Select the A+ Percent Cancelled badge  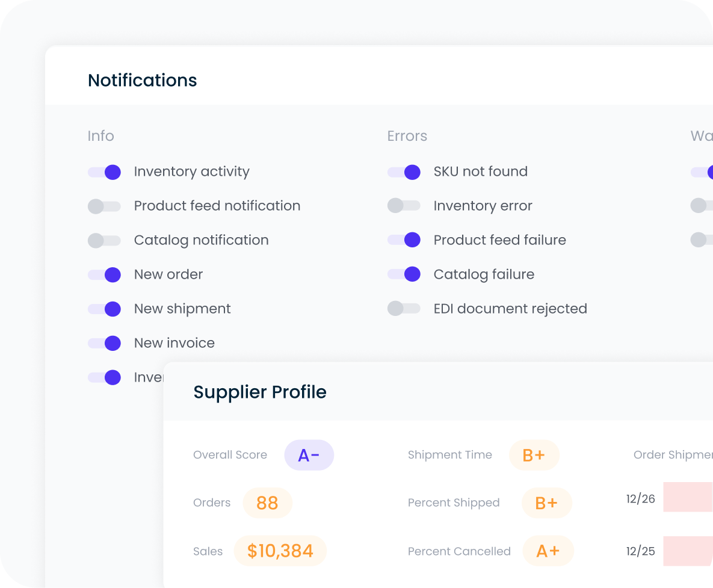point(548,551)
